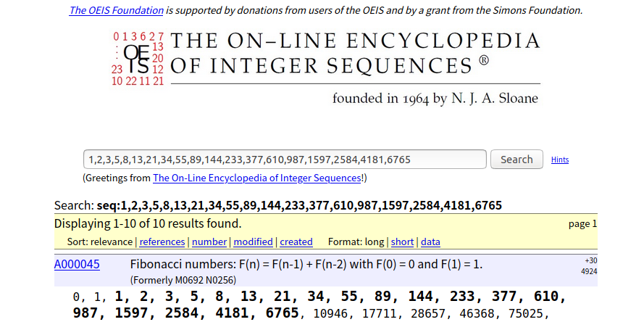Click '(Formerly M0692 N0256)' text
644x322 pixels.
coord(183,280)
